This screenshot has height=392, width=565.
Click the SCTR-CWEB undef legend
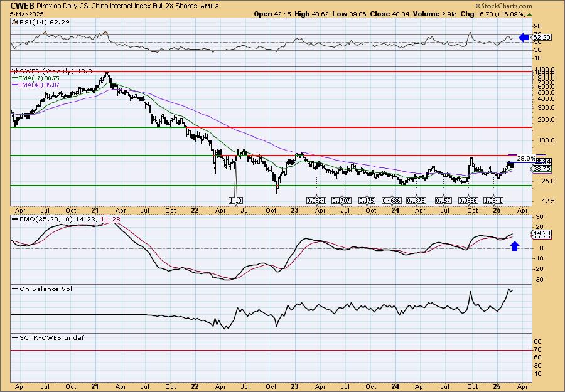pos(48,337)
